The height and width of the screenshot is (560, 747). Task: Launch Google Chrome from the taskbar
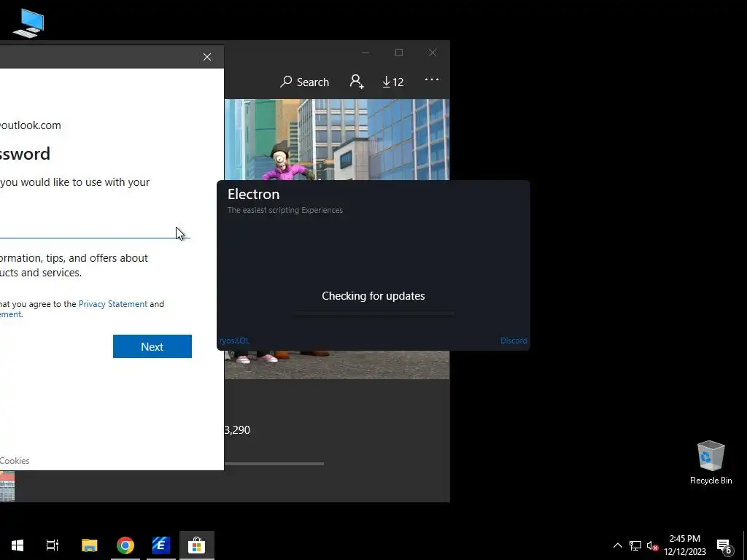(x=125, y=545)
